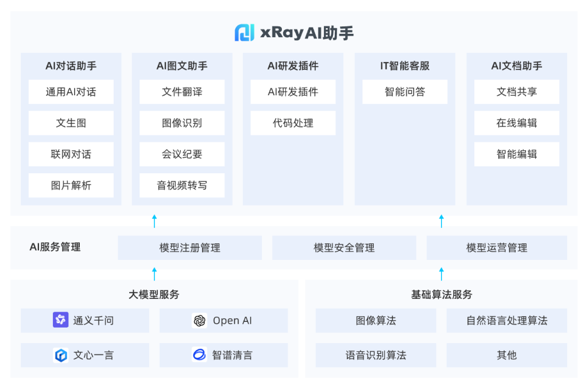Click the 智谱清言 logo icon

(x=199, y=355)
